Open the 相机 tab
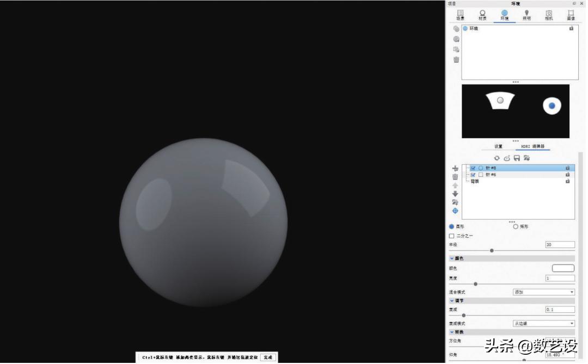Screen dimensions: 588x364 click(549, 15)
